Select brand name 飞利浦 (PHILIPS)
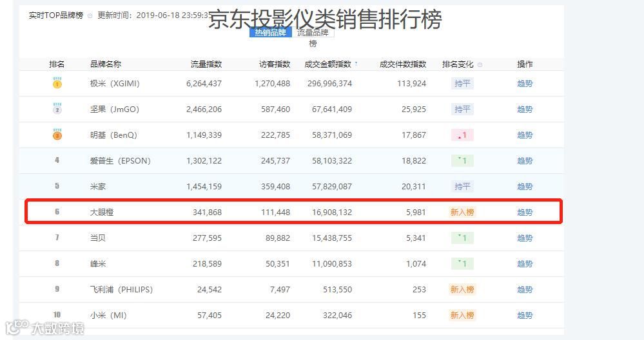Screen dimensions: 644x340 tap(121, 290)
